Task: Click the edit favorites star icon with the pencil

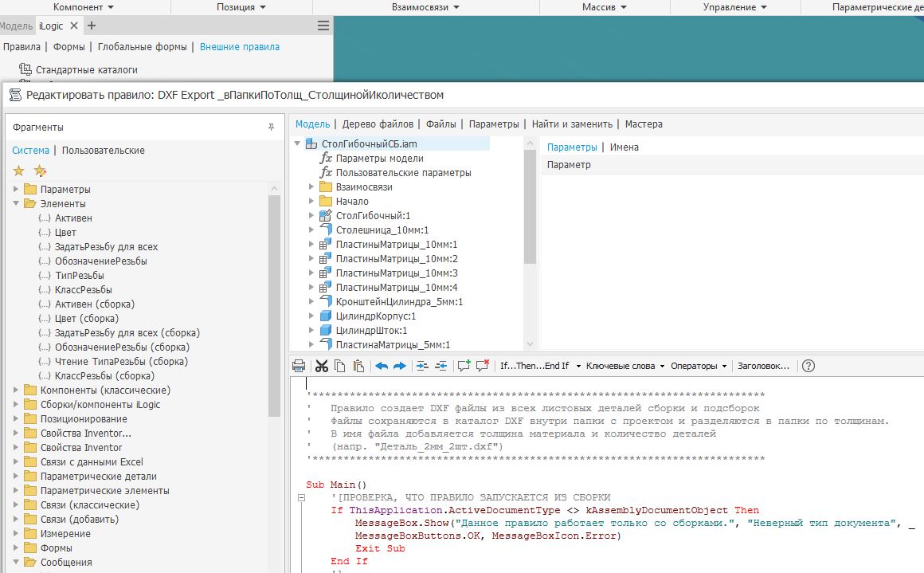Action: pos(40,171)
